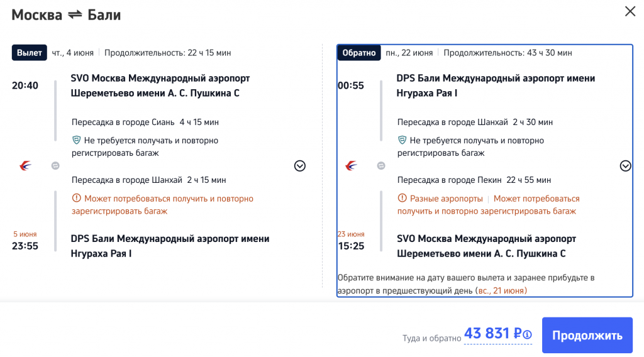Screen dimensions: 644x357
Task: Select the Вылет segment label
Action: click(x=30, y=53)
